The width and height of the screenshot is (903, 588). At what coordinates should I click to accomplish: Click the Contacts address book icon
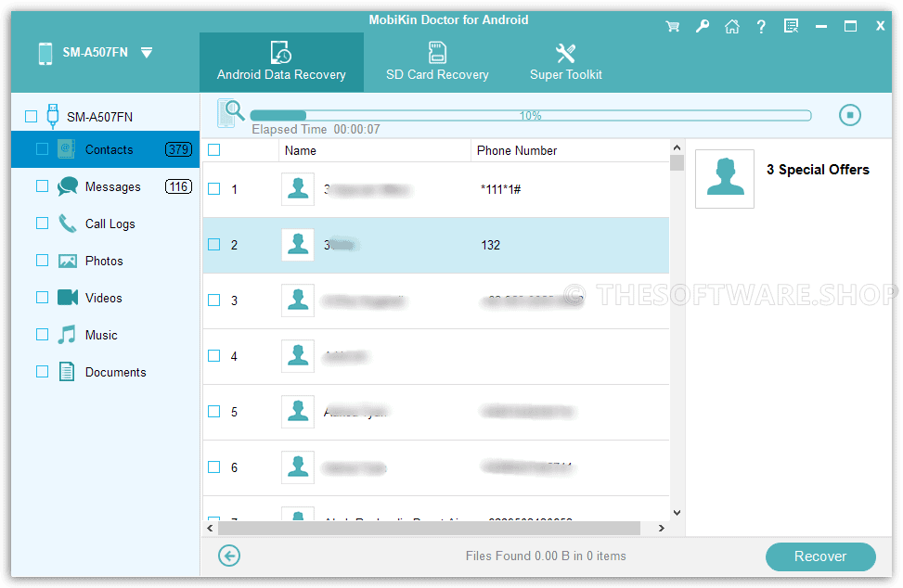(67, 149)
